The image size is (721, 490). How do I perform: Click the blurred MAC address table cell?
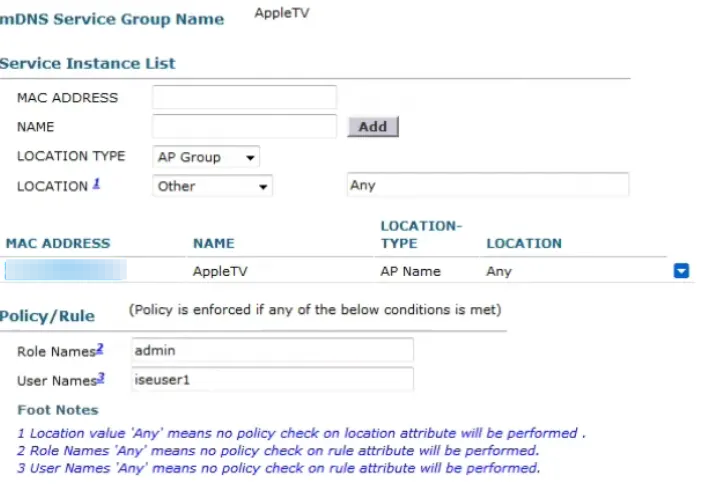coord(66,270)
